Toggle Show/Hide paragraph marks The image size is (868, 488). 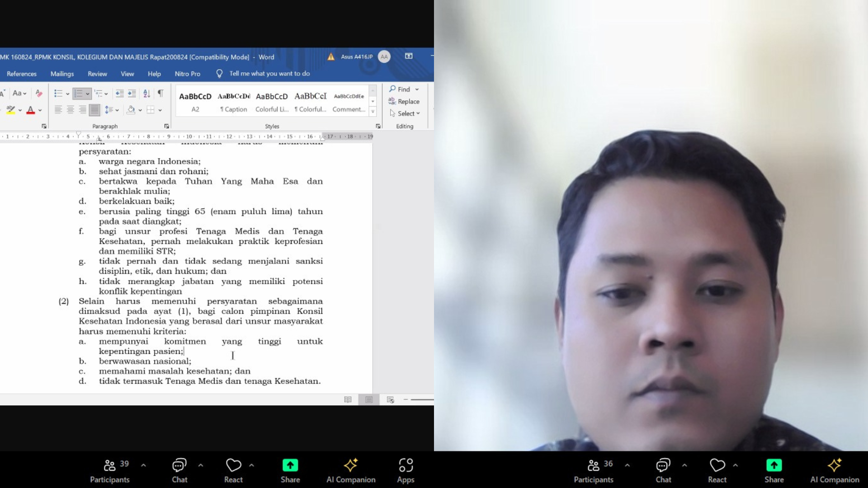click(x=160, y=94)
